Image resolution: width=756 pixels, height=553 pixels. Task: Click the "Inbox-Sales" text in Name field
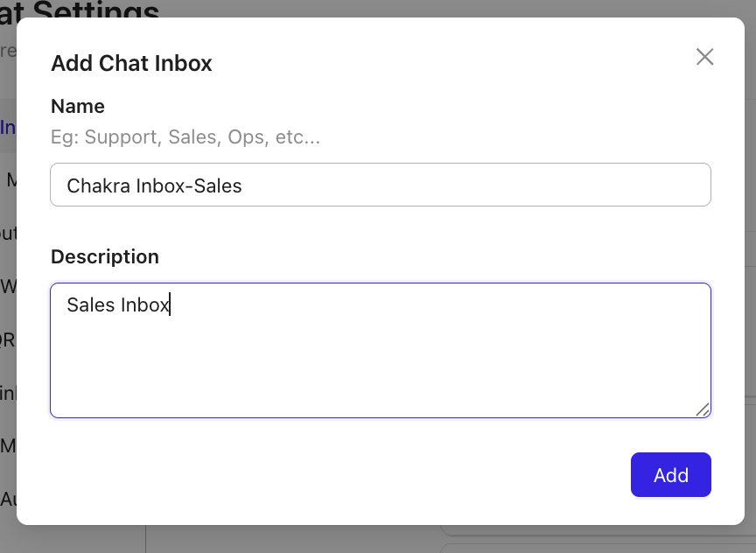[191, 185]
